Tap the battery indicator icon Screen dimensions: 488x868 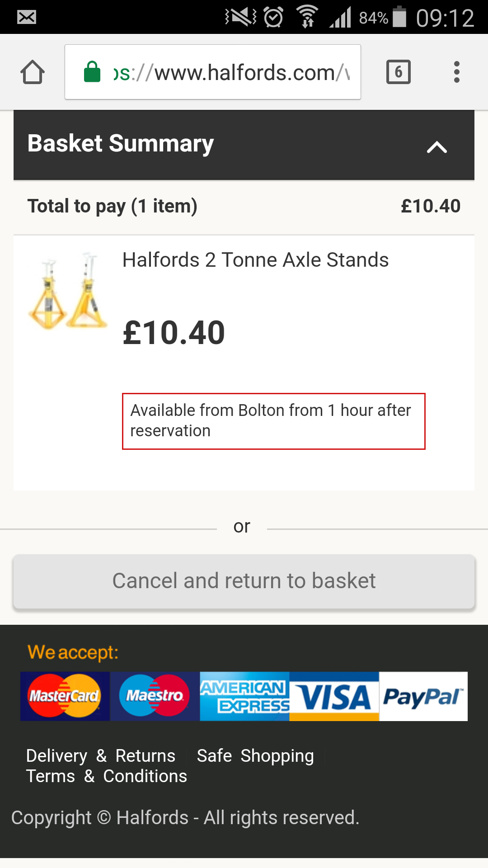(x=399, y=17)
